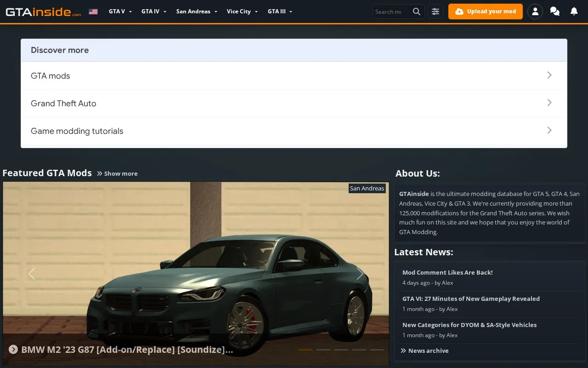
Task: Open Game modding tutorials discover link
Action: click(77, 131)
